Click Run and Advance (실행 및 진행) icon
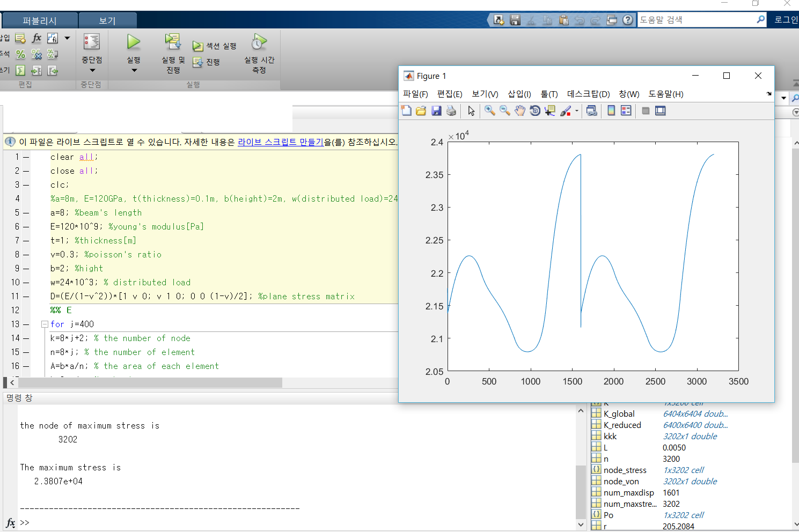The height and width of the screenshot is (532, 799). tap(172, 42)
